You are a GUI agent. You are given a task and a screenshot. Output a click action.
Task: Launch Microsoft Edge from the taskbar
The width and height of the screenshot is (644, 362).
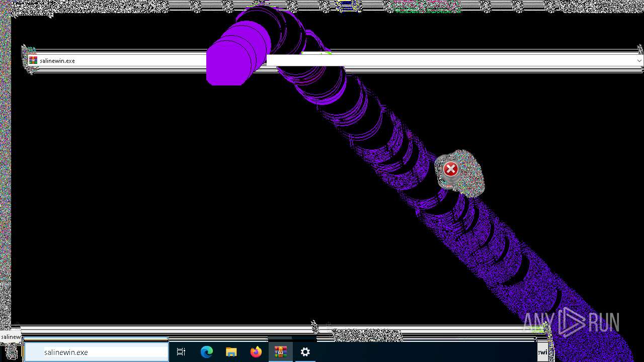207,352
